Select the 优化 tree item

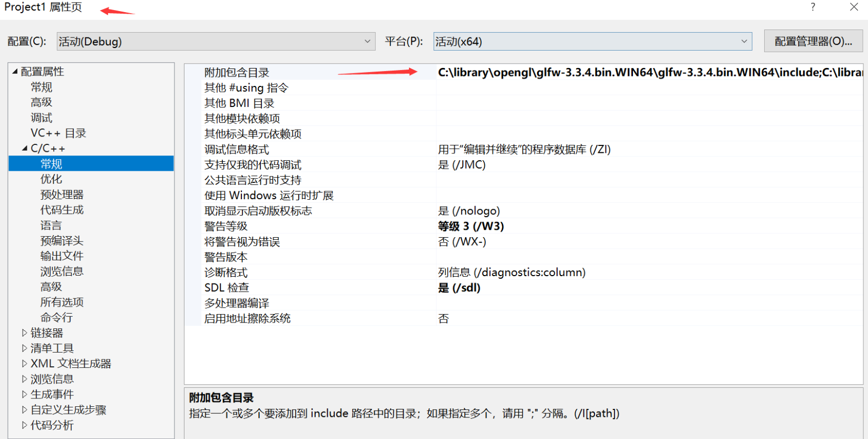(51, 179)
